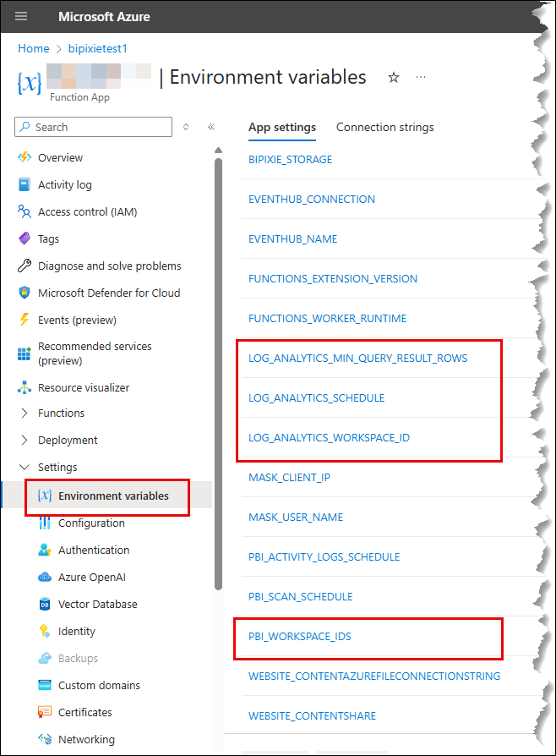This screenshot has width=556, height=756.
Task: Open the Overview lightning icon
Action: click(x=24, y=157)
